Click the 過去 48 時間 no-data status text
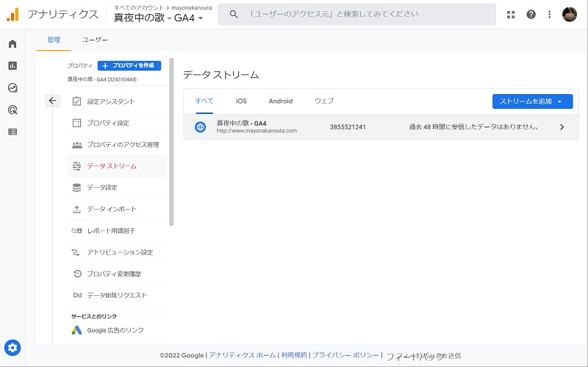The image size is (588, 367). coord(474,127)
